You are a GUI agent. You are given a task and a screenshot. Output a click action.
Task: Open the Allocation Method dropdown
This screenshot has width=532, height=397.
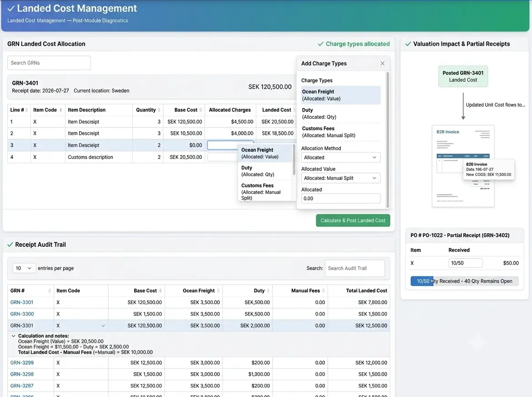click(x=341, y=158)
